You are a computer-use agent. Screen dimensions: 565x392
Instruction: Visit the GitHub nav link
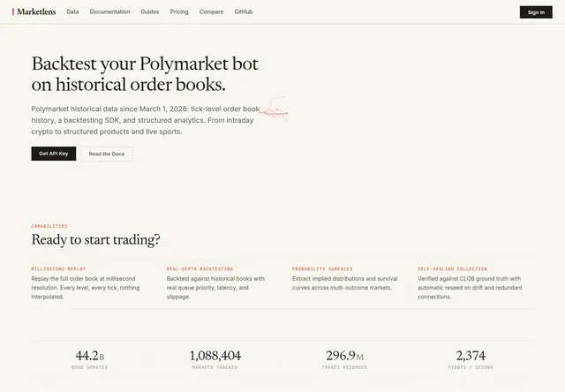point(244,11)
